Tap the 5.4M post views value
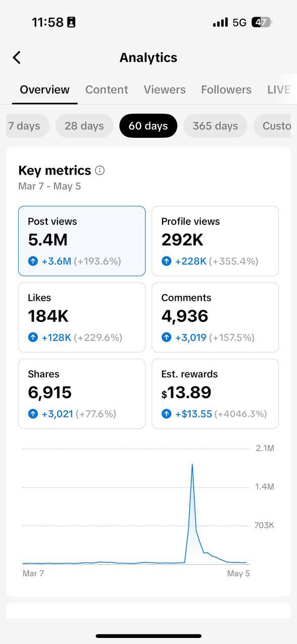This screenshot has width=297, height=644. pos(48,240)
